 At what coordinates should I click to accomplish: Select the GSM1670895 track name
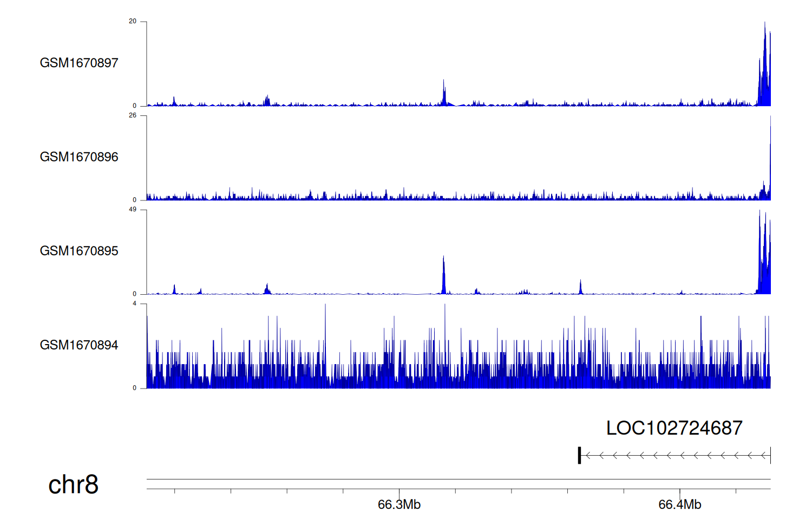(79, 251)
